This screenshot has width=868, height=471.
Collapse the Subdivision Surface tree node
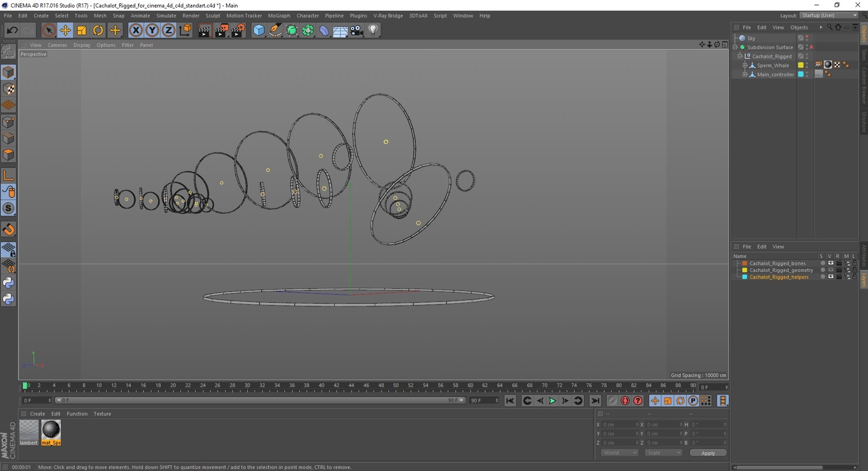pos(736,47)
